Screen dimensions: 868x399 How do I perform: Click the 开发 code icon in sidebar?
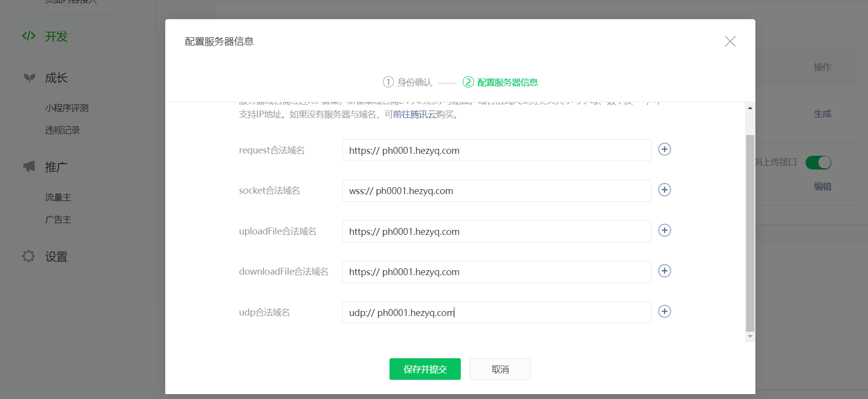pyautogui.click(x=29, y=36)
